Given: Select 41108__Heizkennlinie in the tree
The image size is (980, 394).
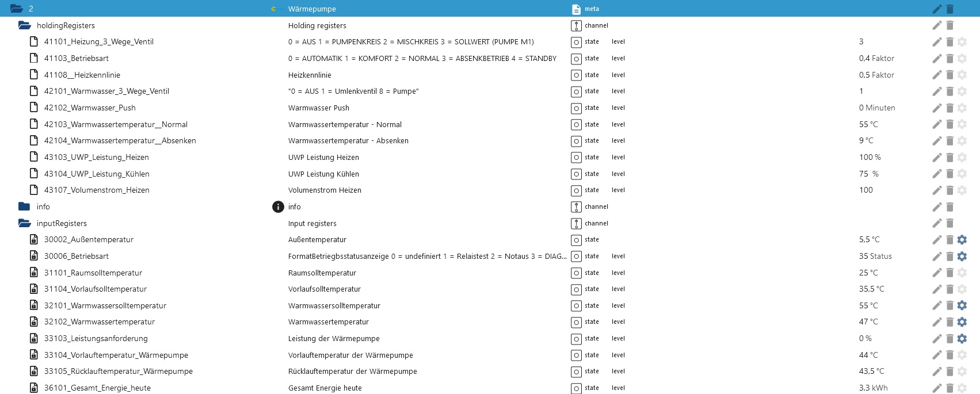Looking at the screenshot, I should click(82, 75).
